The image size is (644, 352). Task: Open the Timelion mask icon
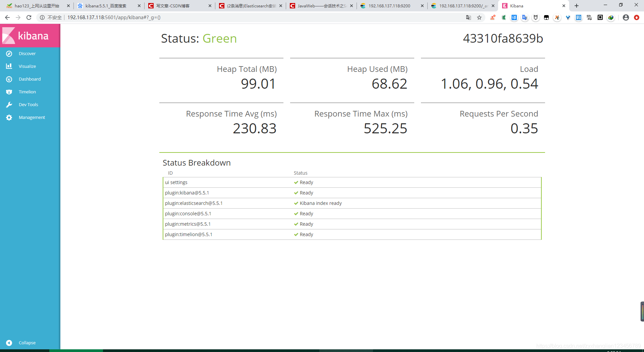tap(9, 92)
